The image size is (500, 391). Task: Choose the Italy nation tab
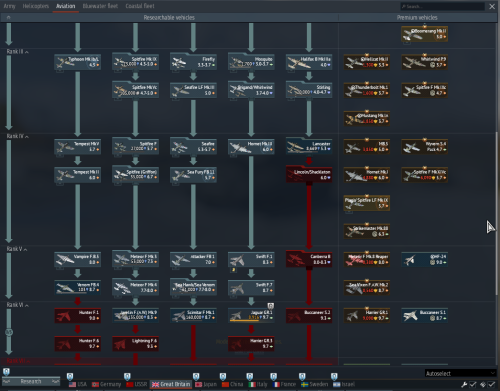[258, 384]
